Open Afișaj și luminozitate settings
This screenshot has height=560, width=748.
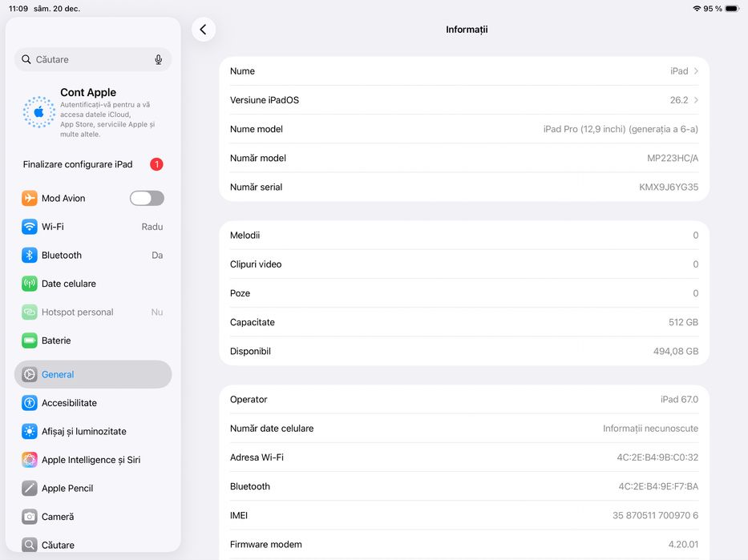tap(93, 432)
